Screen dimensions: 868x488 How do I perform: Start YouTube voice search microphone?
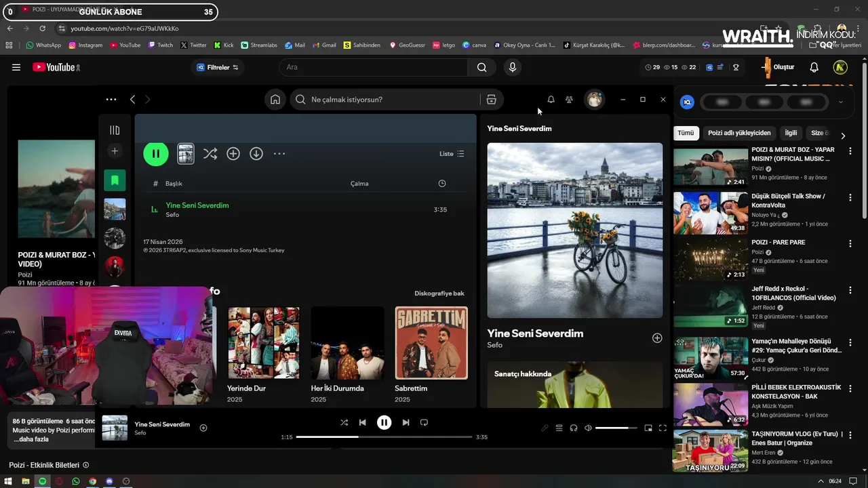click(513, 67)
